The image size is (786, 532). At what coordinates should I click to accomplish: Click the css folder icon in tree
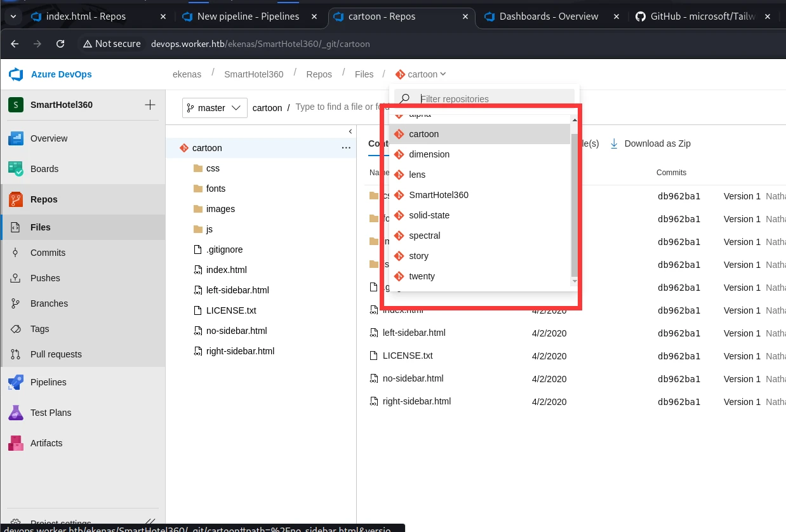[197, 168]
